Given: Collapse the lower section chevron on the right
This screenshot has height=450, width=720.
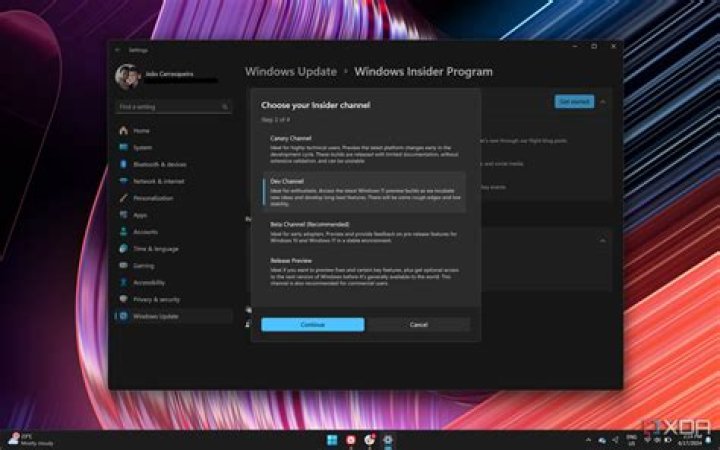Looking at the screenshot, I should click(x=602, y=240).
